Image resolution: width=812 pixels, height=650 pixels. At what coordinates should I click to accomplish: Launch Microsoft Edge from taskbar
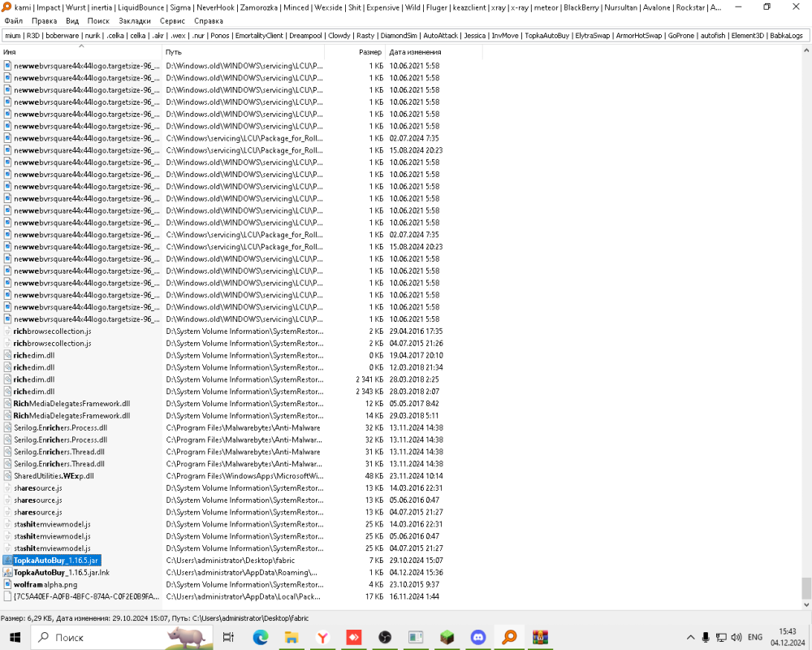(261, 637)
